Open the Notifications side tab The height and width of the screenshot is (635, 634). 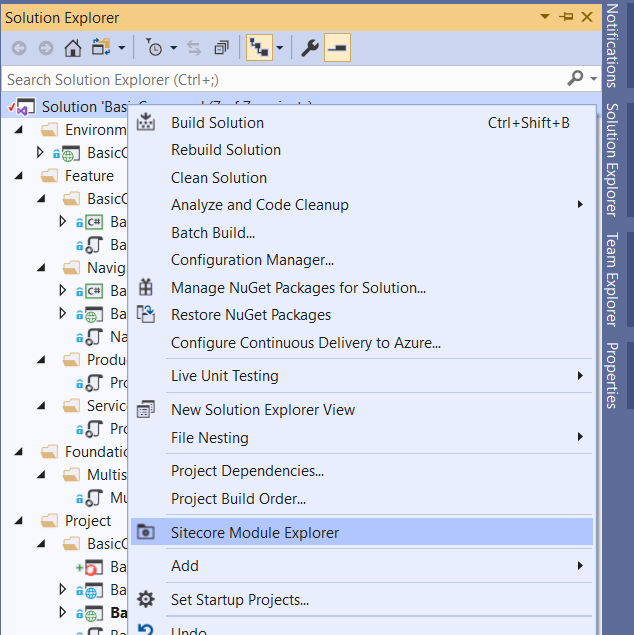tap(612, 45)
